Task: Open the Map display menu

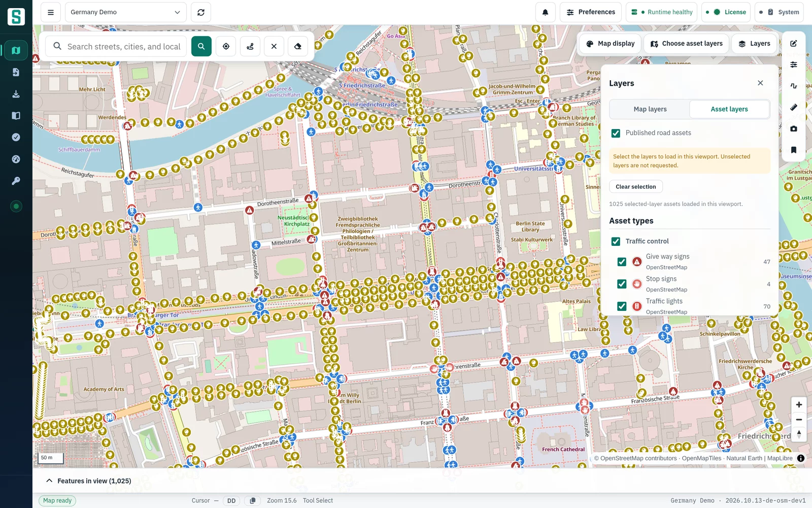Action: point(611,44)
